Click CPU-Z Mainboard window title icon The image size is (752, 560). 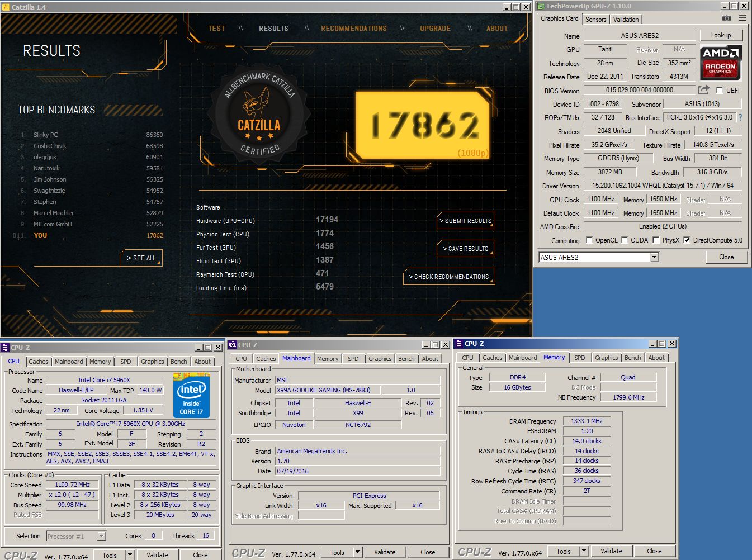point(233,345)
